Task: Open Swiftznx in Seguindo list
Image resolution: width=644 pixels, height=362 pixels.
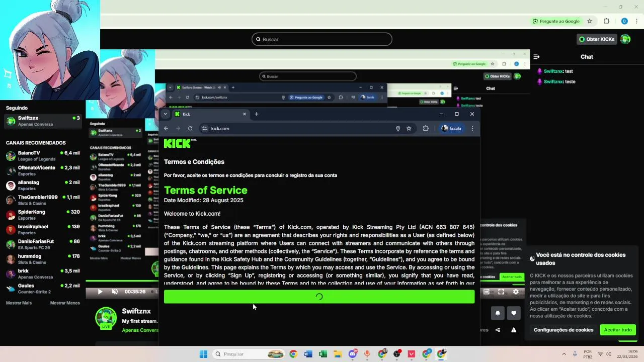Action: tap(42, 121)
